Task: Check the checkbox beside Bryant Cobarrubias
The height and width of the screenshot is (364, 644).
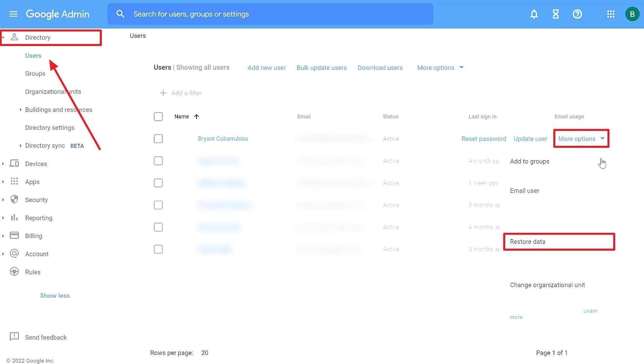Action: pos(158,138)
